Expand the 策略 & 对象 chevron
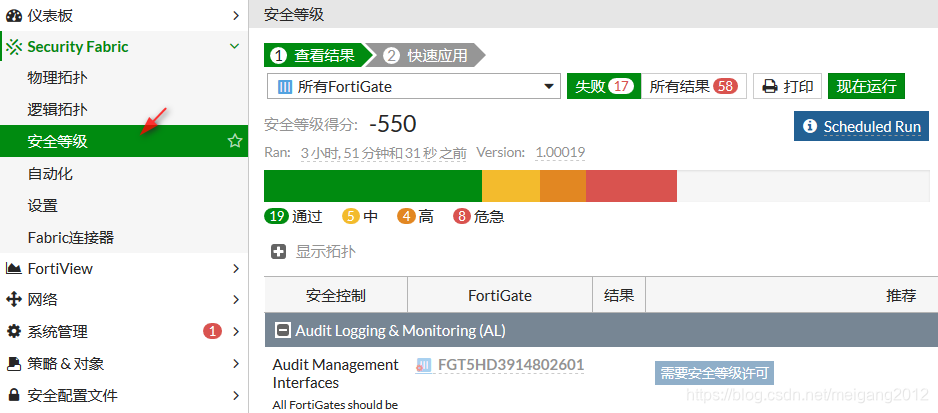The height and width of the screenshot is (413, 938). tap(236, 363)
